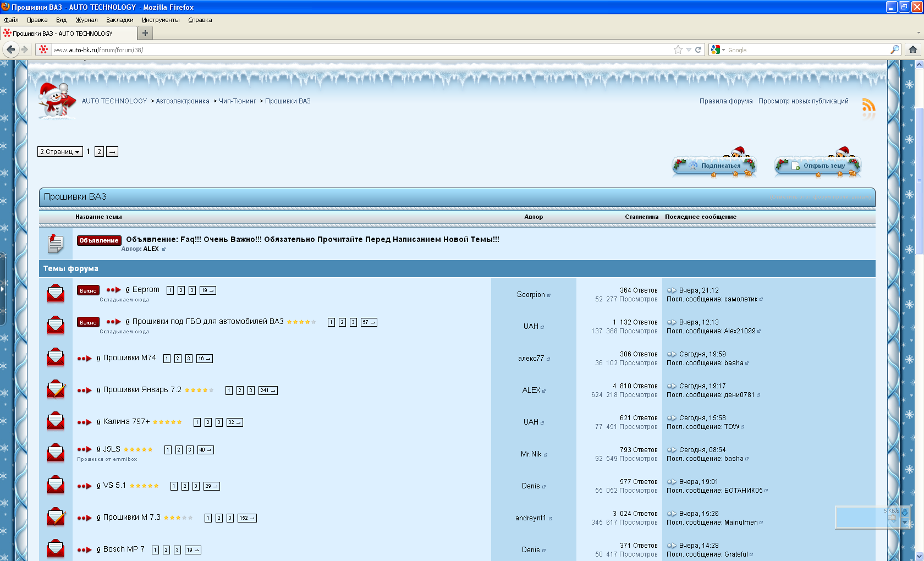
Task: Reload the page using the refresh icon
Action: (698, 50)
